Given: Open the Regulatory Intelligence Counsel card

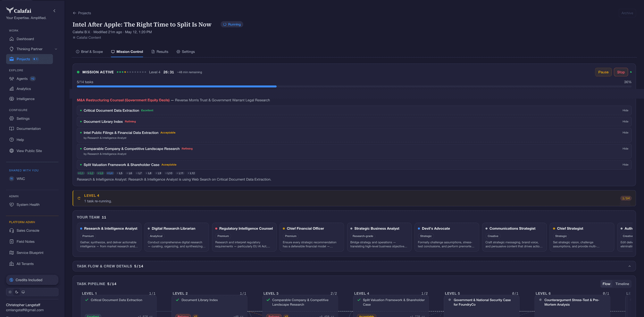Looking at the screenshot, I should [x=244, y=237].
